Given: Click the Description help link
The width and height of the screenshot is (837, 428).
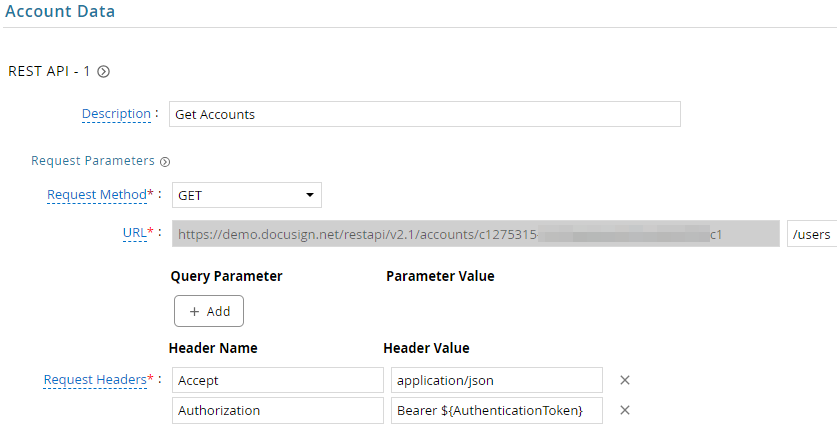Looking at the screenshot, I should tap(116, 114).
